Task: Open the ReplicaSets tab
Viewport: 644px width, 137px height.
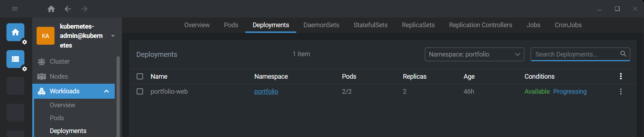Action: (x=418, y=25)
